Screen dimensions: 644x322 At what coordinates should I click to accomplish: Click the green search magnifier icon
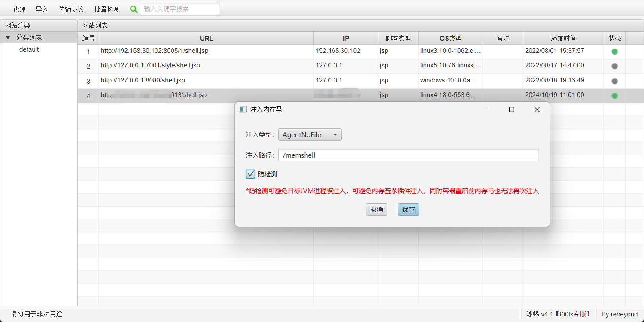134,9
